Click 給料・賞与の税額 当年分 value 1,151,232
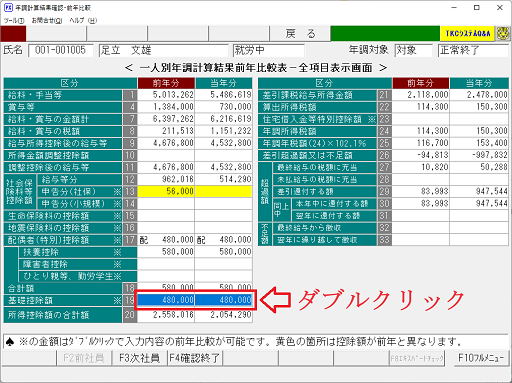 (x=224, y=131)
